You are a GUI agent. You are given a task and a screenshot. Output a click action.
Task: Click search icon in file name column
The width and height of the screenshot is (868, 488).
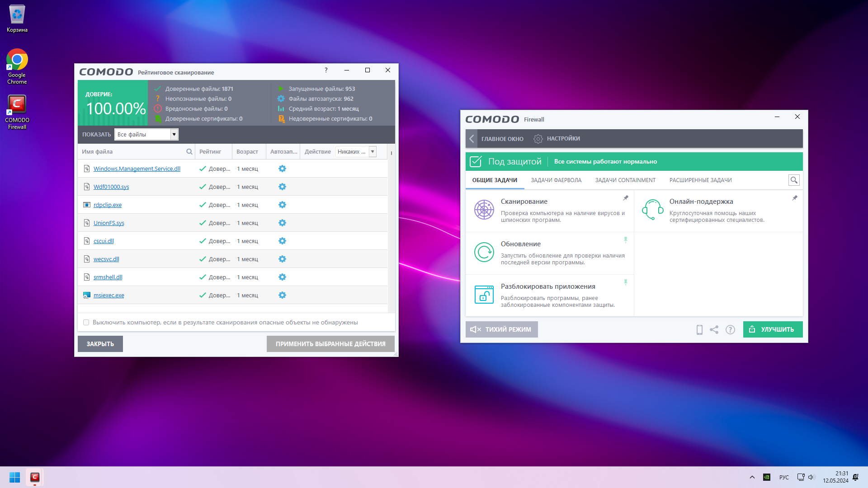tap(189, 152)
